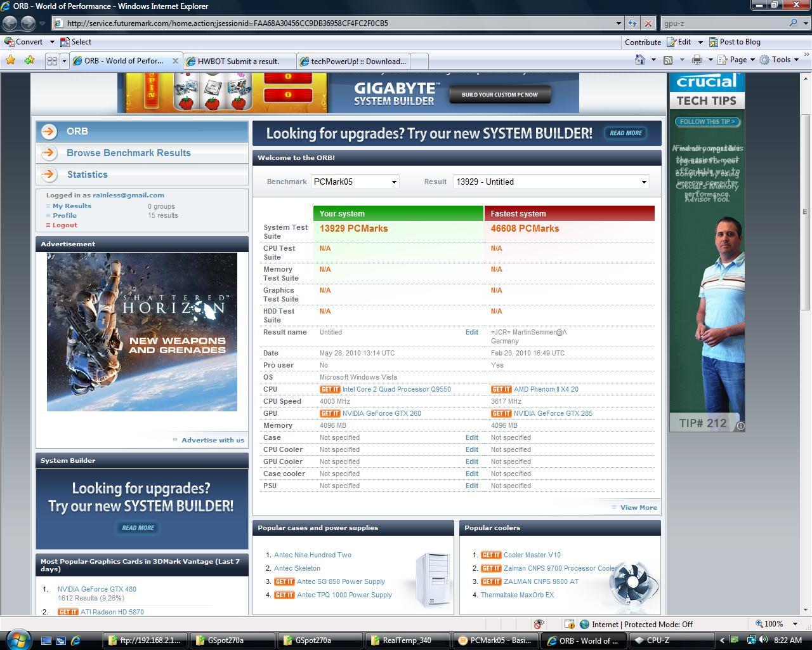This screenshot has height=650, width=812.
Task: Click the FOLLOW THIS TIP button
Action: 707,121
